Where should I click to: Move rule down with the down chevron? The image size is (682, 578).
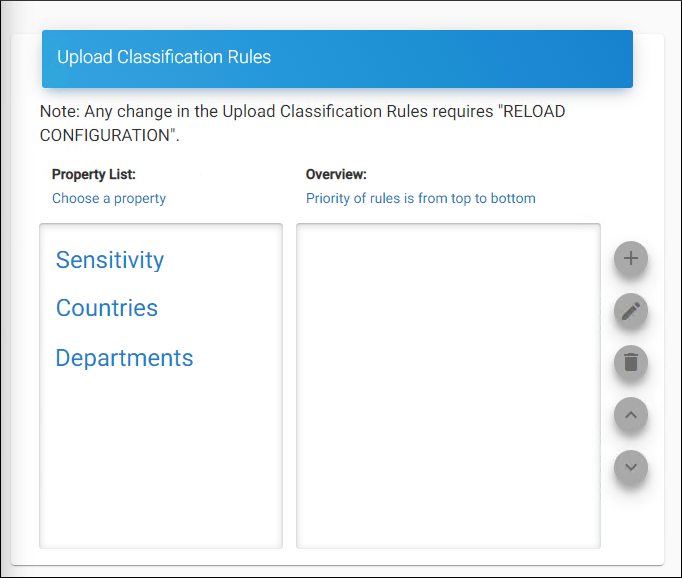pos(630,466)
